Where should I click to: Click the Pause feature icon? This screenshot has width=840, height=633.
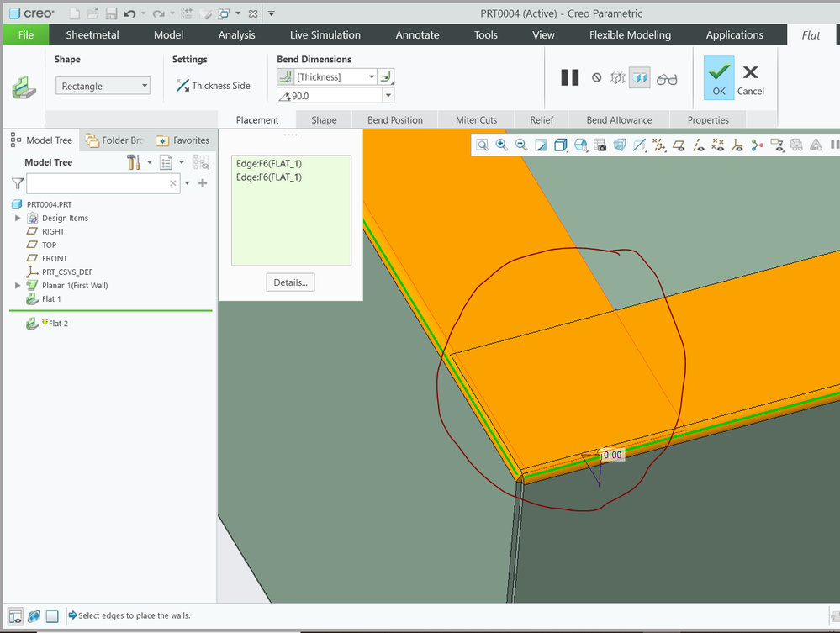[570, 77]
